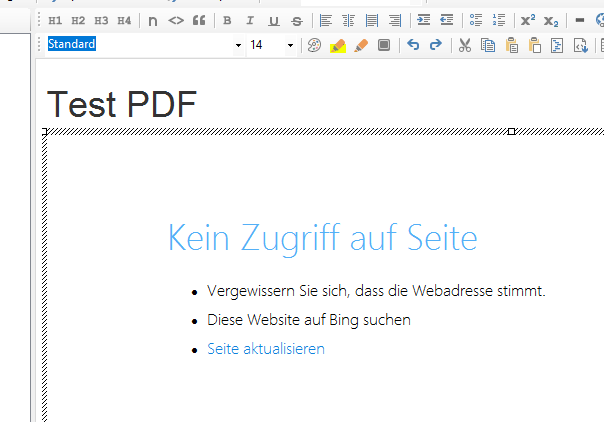Center align the text

349,20
